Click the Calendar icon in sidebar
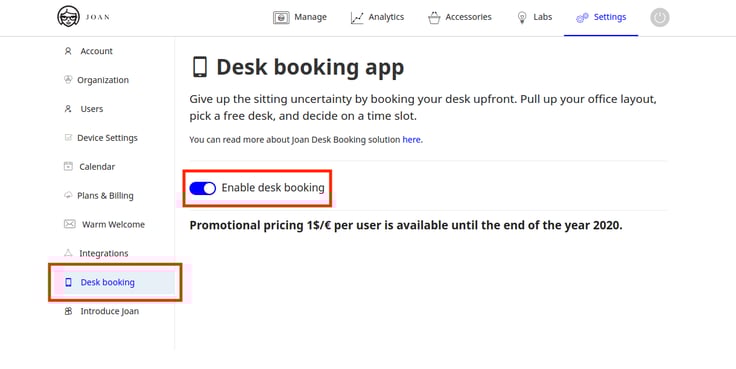Screen dimensions: 736x369 pos(69,166)
